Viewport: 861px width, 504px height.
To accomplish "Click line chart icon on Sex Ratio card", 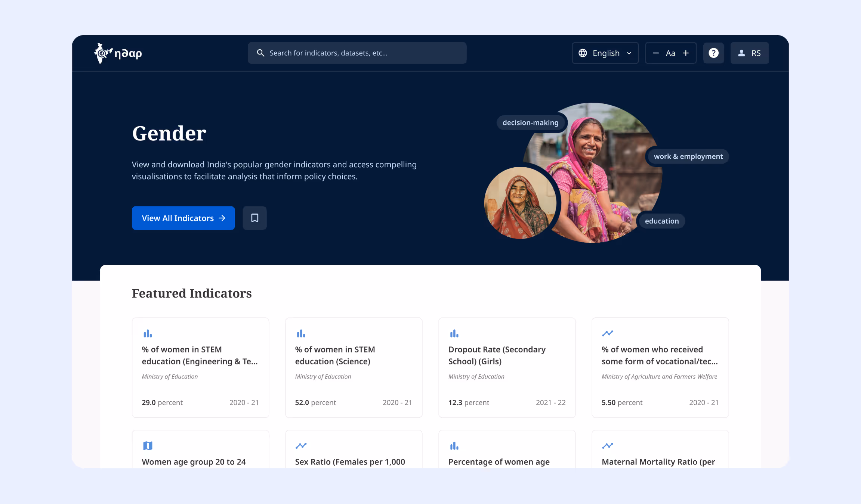I will [301, 445].
